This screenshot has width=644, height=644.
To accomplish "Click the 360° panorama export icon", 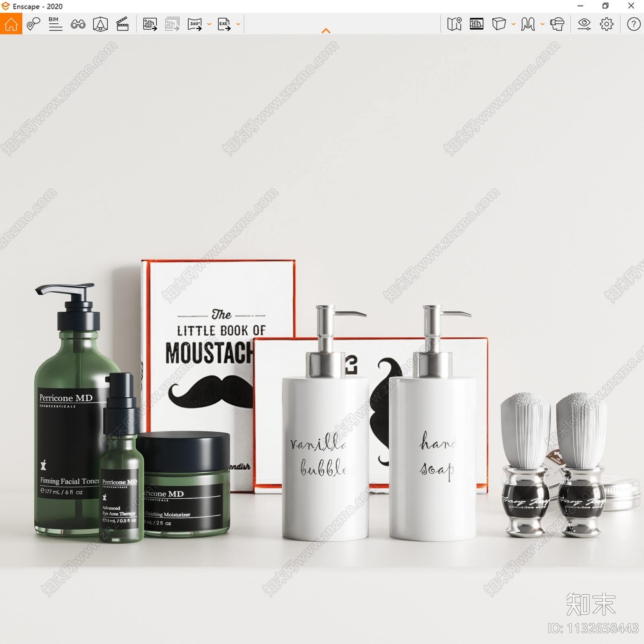I will coord(195,24).
